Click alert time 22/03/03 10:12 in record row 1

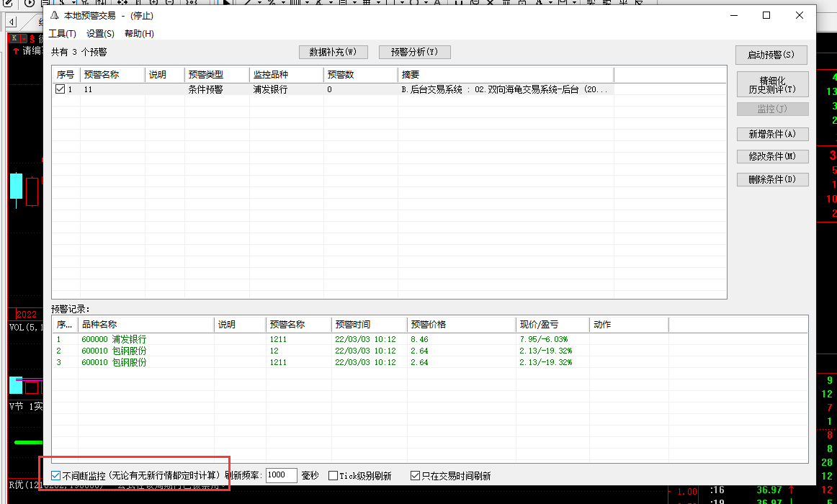pos(366,339)
